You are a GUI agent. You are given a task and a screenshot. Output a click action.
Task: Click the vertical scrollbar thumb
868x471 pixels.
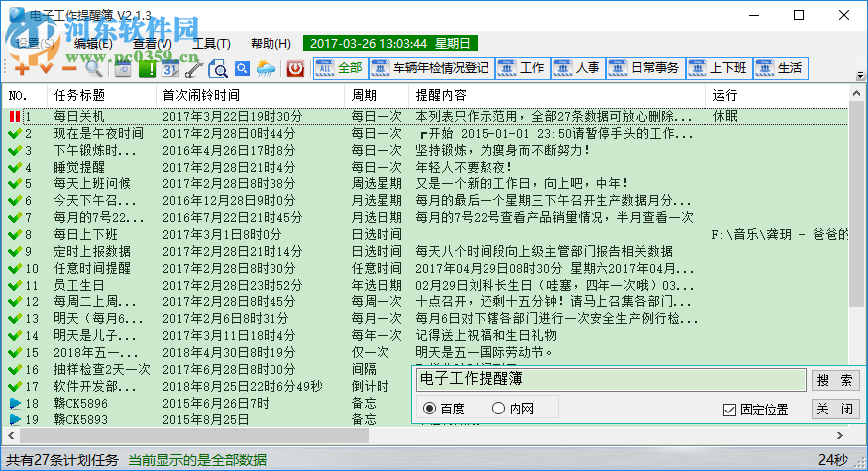pos(856,204)
